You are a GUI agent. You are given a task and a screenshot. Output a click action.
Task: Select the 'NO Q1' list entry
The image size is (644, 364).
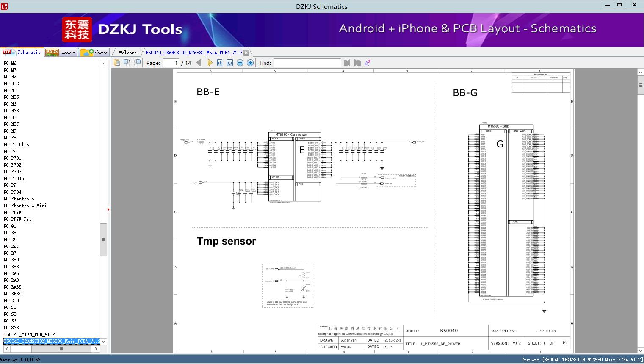[10, 226]
